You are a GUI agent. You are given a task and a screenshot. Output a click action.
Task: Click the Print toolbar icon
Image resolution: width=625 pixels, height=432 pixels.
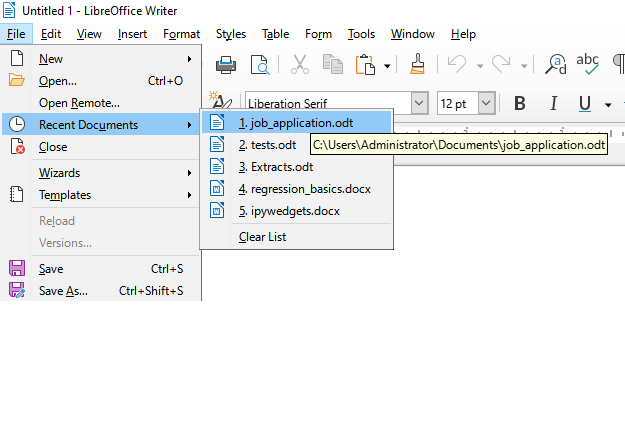(226, 65)
